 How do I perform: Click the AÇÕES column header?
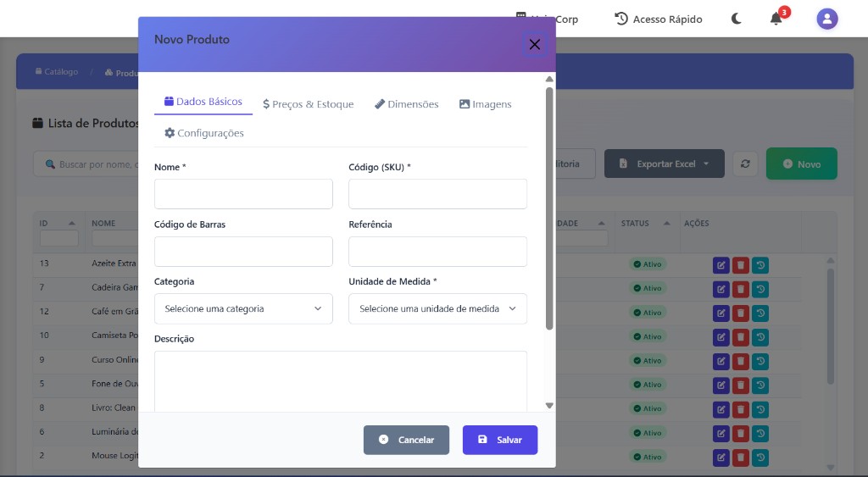click(x=697, y=223)
